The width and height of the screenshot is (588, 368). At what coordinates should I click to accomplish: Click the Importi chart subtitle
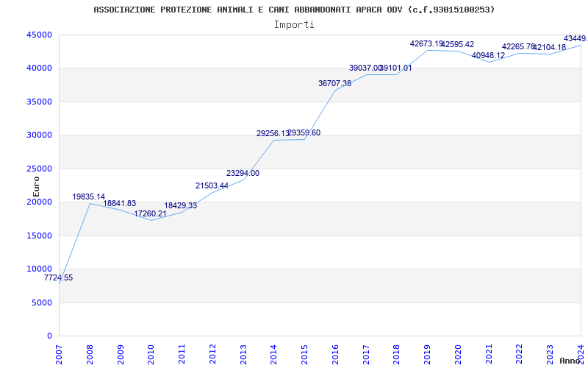pos(294,25)
